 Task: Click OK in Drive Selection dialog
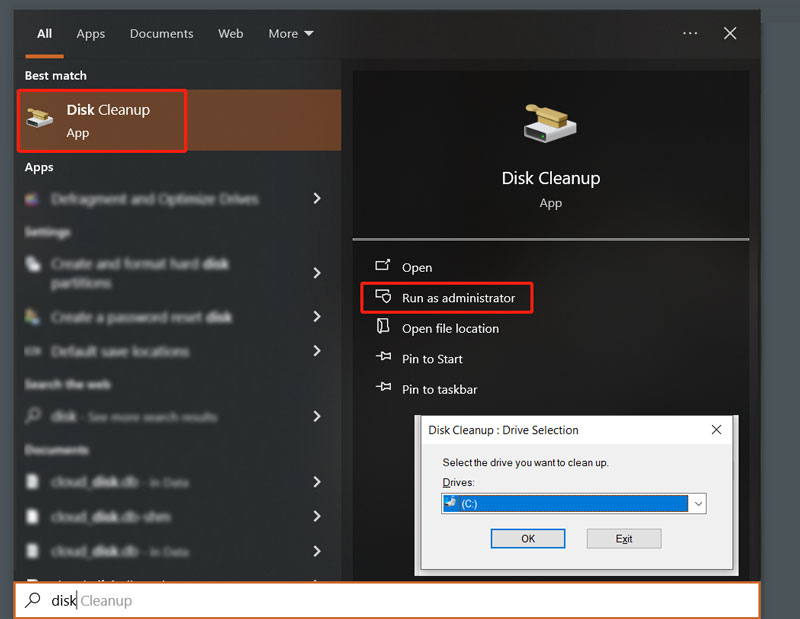pos(528,539)
